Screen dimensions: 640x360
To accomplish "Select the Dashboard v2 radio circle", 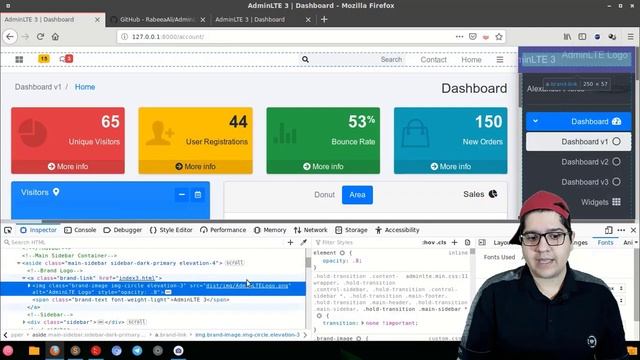I will tap(616, 162).
